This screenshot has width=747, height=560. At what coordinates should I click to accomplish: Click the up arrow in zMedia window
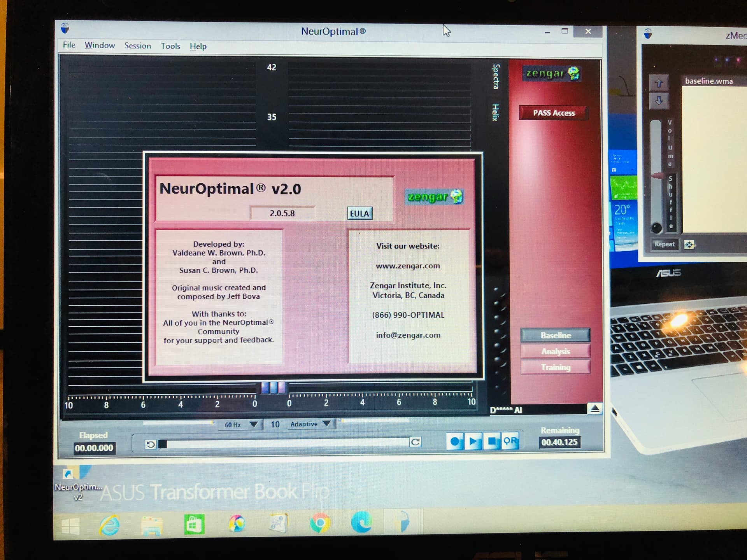(x=659, y=83)
